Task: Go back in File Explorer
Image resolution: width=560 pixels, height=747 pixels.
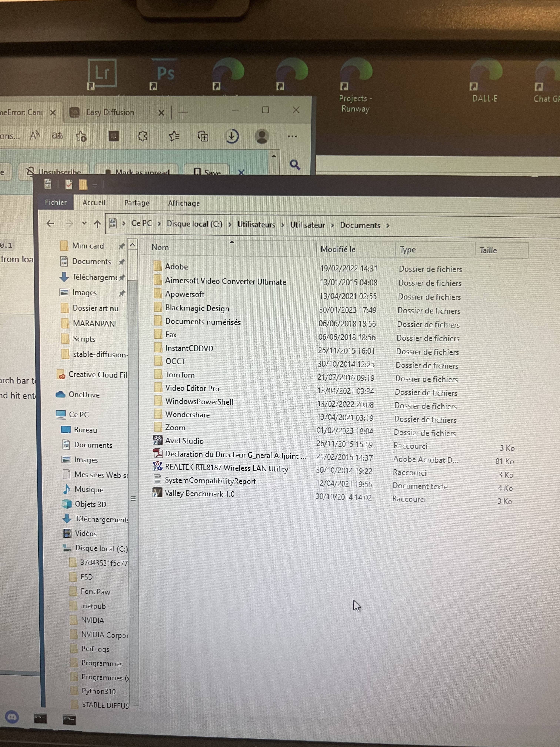Action: coord(50,223)
